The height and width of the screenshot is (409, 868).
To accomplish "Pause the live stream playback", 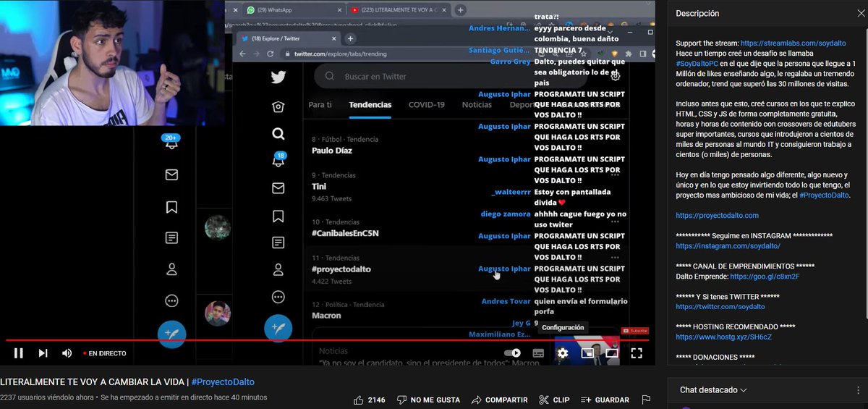I will [19, 353].
